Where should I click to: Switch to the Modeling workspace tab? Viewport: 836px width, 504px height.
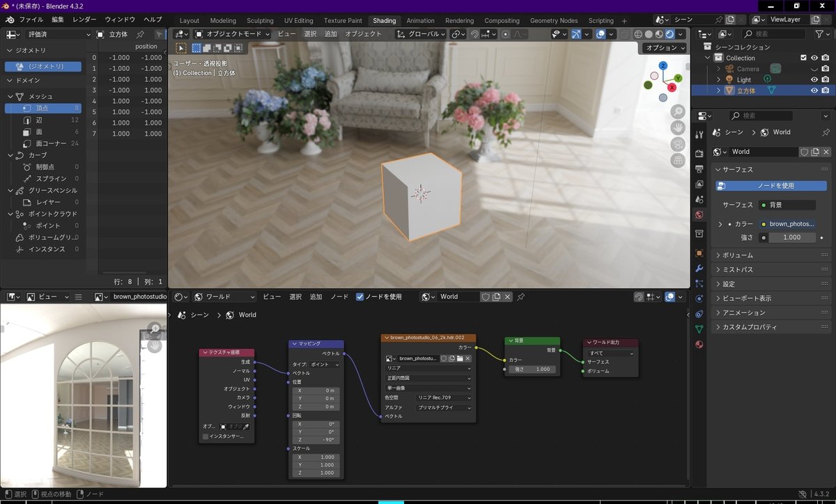click(x=223, y=21)
